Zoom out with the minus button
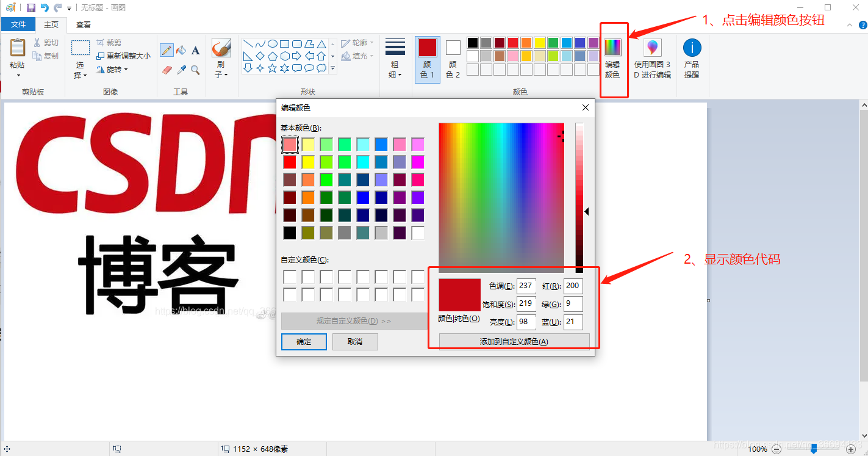This screenshot has height=456, width=868. 776,449
